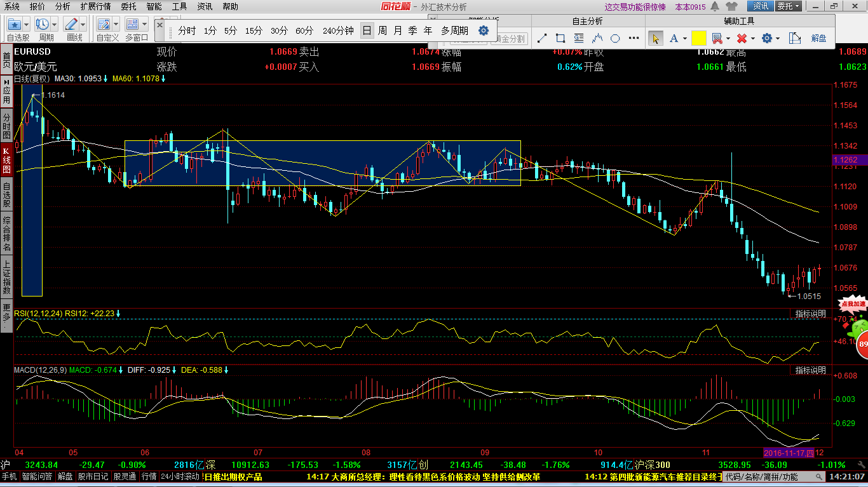Select the wave polyline drawing tool

[x=597, y=39]
